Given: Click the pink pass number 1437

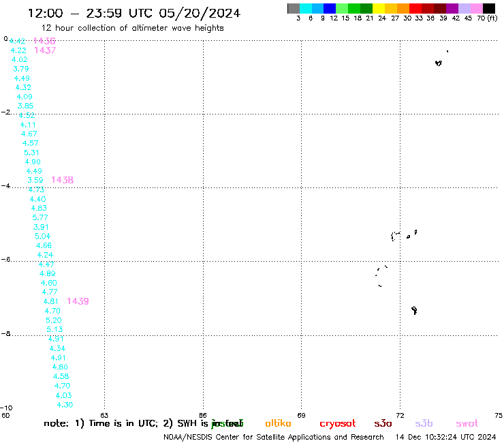Looking at the screenshot, I should (x=45, y=50).
